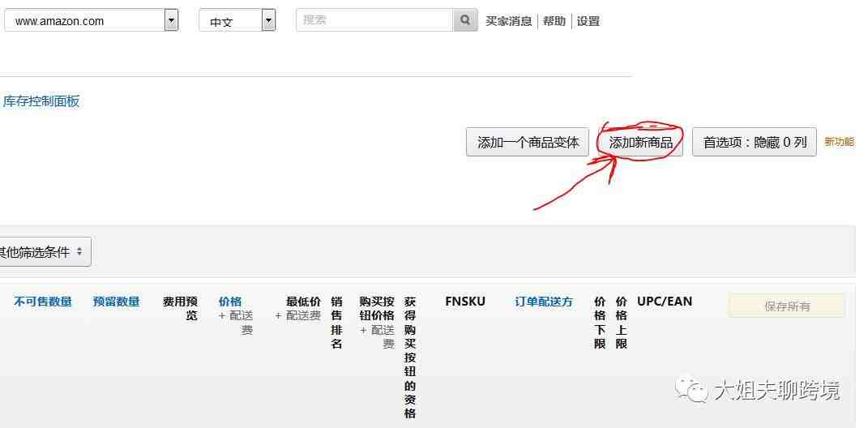Click the 价格下限 column header

click(x=600, y=323)
